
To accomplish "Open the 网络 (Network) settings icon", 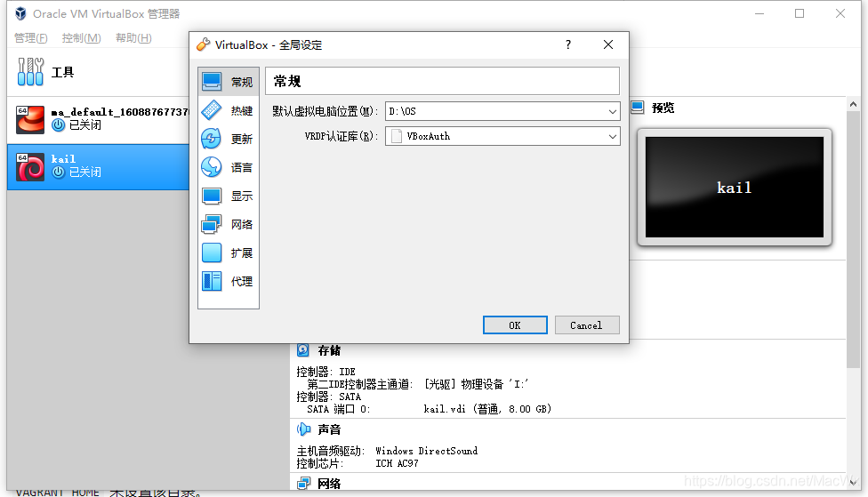I will (x=212, y=224).
